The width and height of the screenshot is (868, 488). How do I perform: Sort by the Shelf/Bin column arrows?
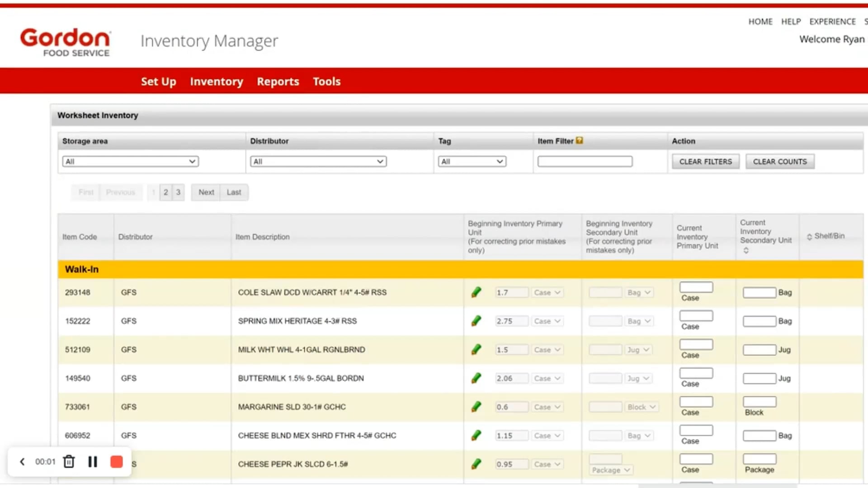click(809, 236)
